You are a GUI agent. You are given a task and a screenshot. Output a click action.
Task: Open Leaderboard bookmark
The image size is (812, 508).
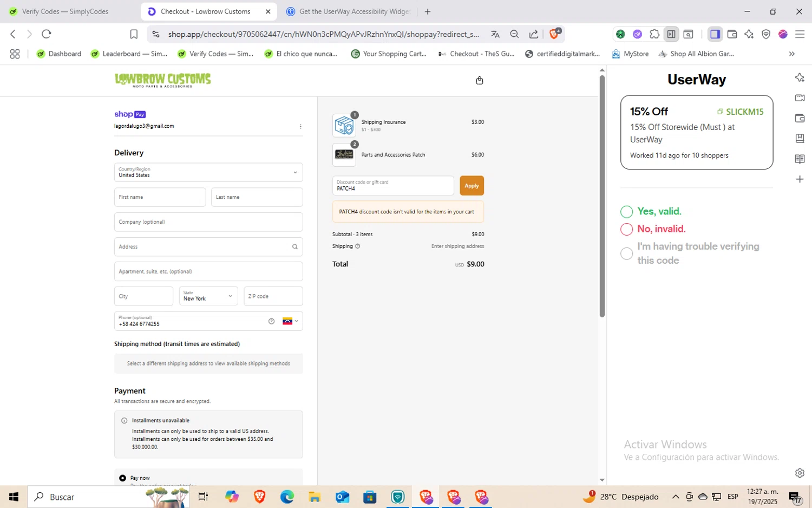(129, 54)
